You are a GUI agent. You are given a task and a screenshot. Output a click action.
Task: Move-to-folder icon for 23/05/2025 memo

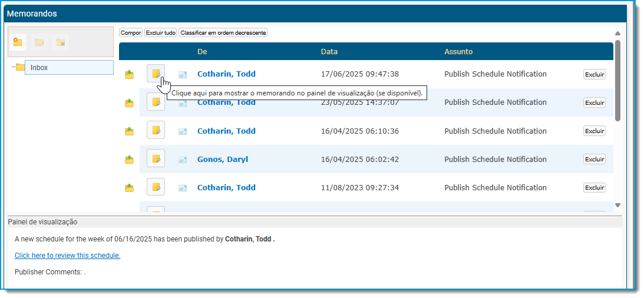(130, 103)
